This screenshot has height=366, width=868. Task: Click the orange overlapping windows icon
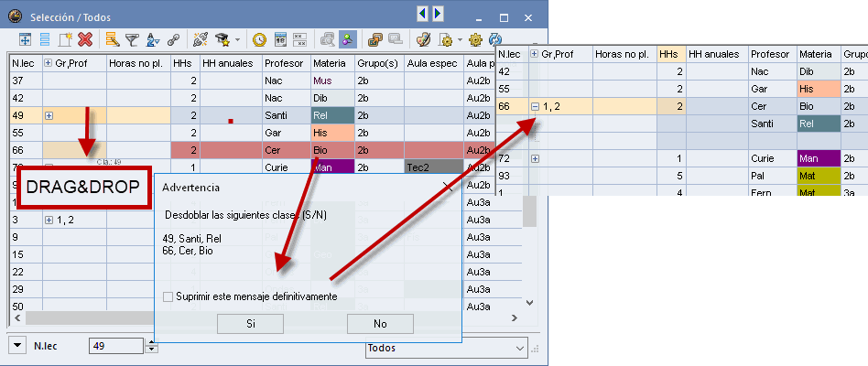pos(375,39)
